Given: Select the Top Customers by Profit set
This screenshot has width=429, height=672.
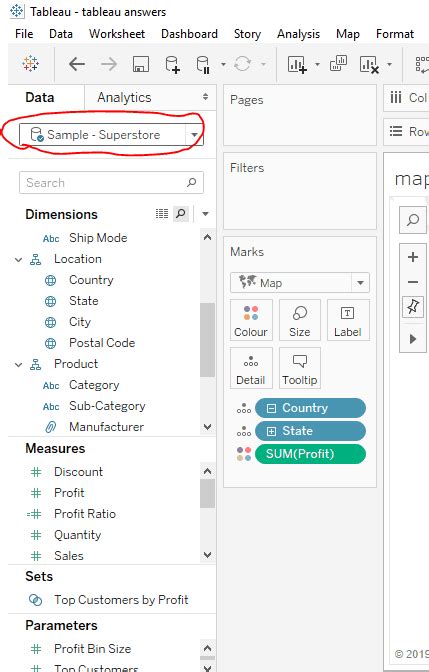Looking at the screenshot, I should (x=121, y=600).
